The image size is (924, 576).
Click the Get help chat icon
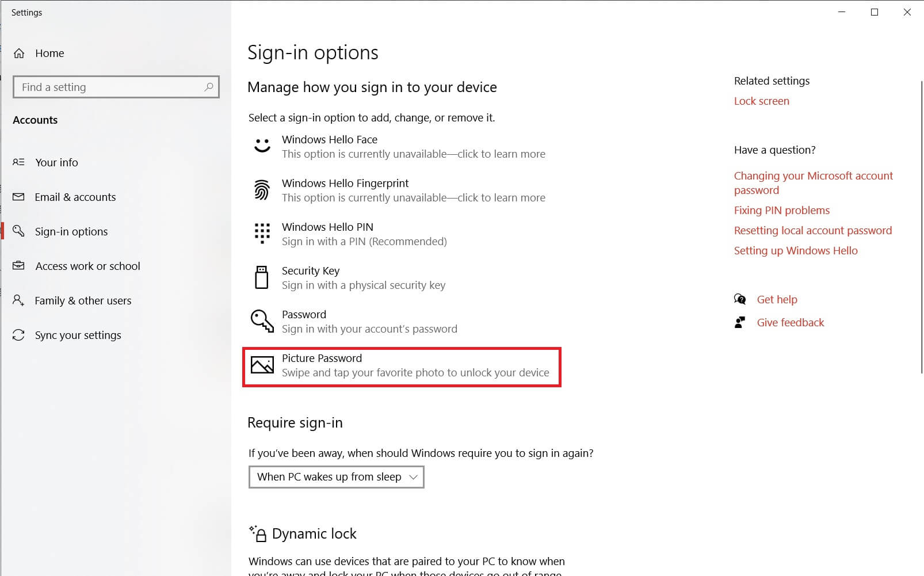[x=740, y=299]
